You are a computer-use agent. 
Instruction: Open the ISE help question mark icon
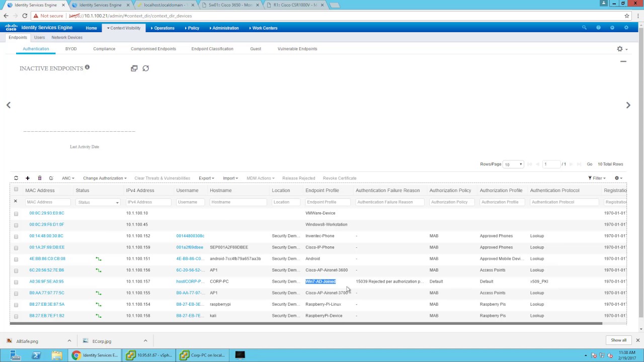598,28
